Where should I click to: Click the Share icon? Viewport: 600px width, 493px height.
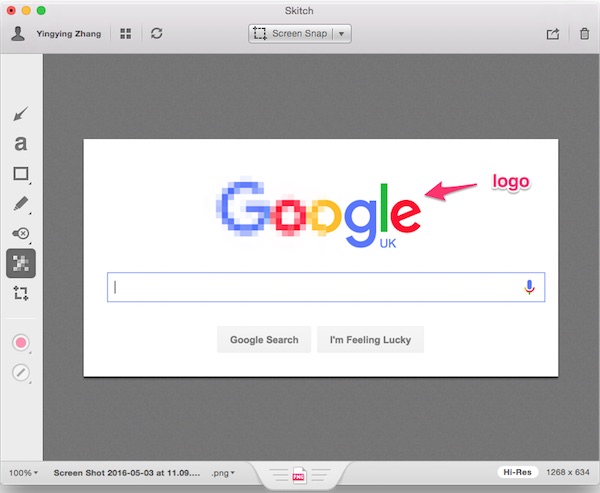point(553,34)
